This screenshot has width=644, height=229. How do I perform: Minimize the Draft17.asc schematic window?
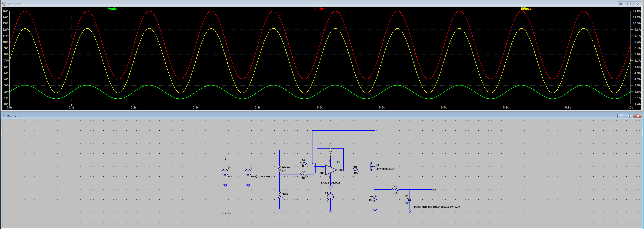click(x=621, y=116)
